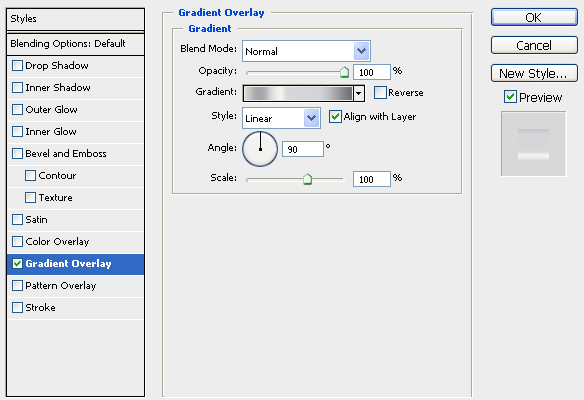Select Blending Options: Default
The image size is (584, 400).
pyautogui.click(x=75, y=44)
